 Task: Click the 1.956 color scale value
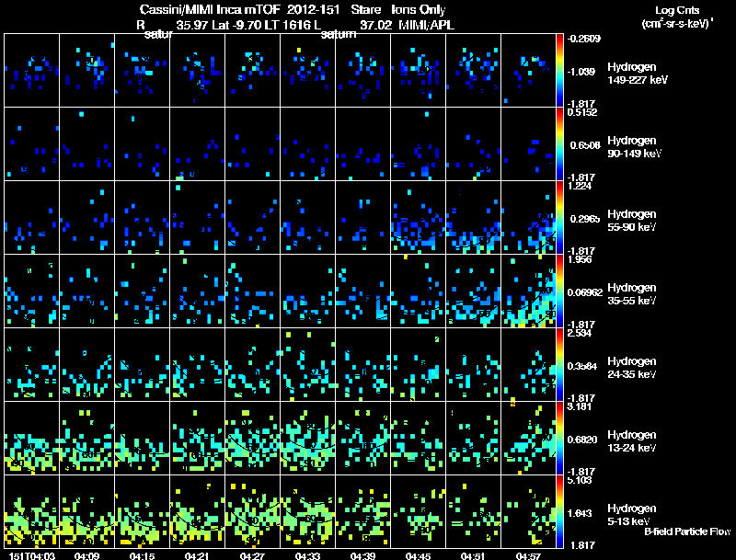point(580,259)
